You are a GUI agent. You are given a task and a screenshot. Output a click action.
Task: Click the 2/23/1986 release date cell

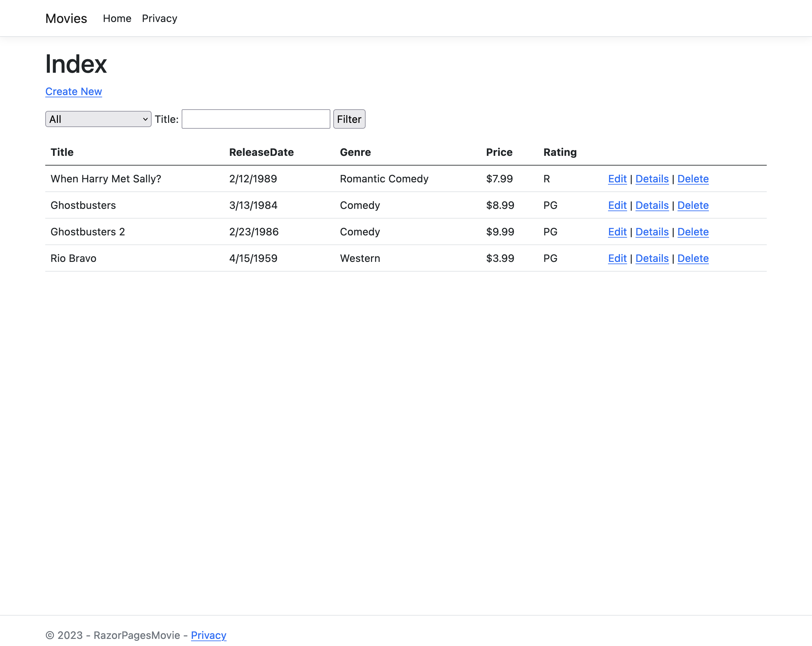pyautogui.click(x=254, y=231)
